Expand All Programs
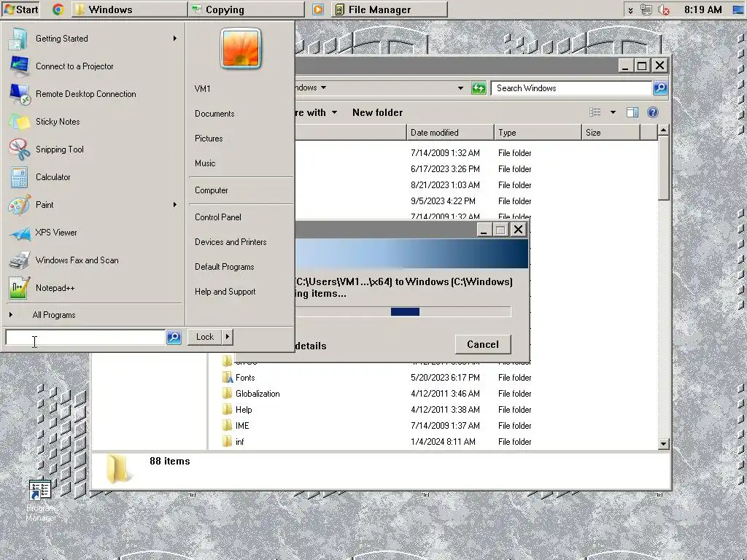Viewport: 747px width, 560px height. pos(54,315)
